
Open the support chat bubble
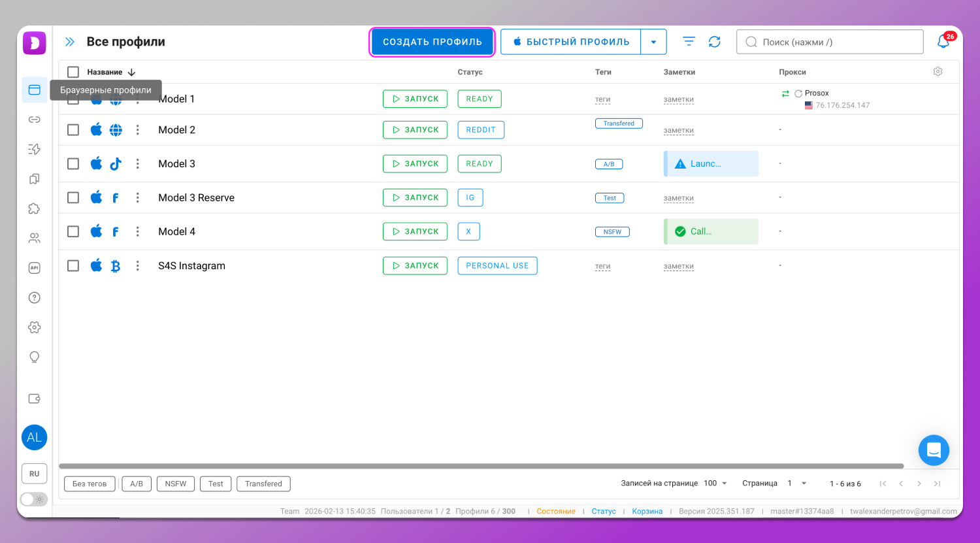tap(934, 450)
